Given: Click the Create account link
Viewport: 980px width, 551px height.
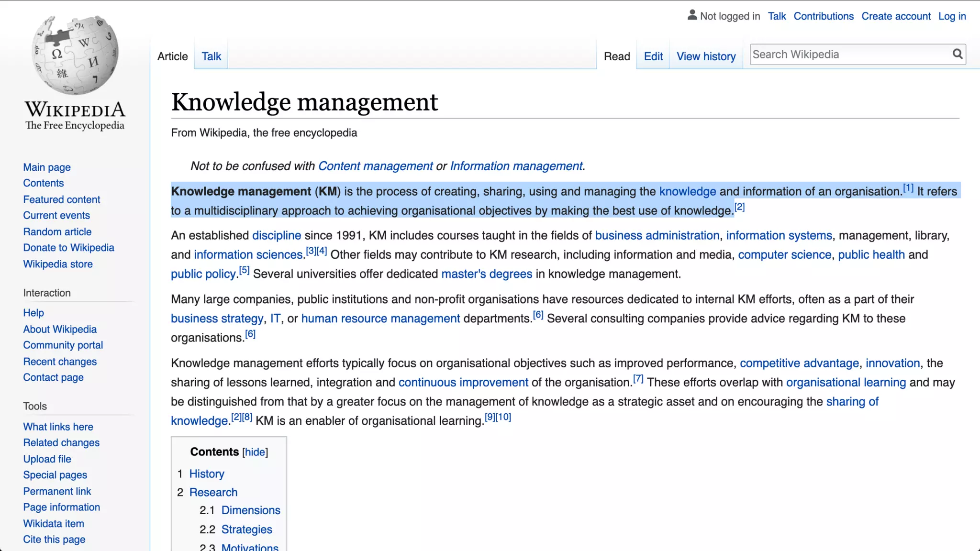Looking at the screenshot, I should click(896, 16).
